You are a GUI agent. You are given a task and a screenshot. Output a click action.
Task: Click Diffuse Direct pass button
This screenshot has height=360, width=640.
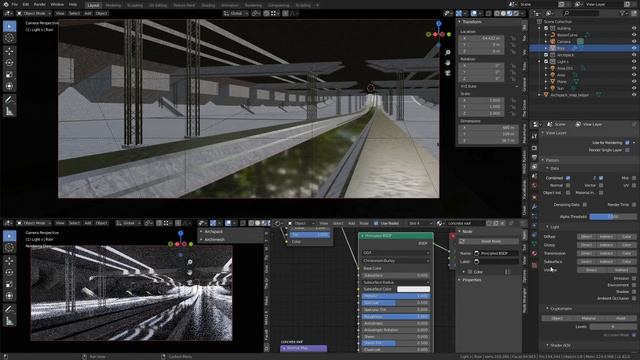(586, 237)
